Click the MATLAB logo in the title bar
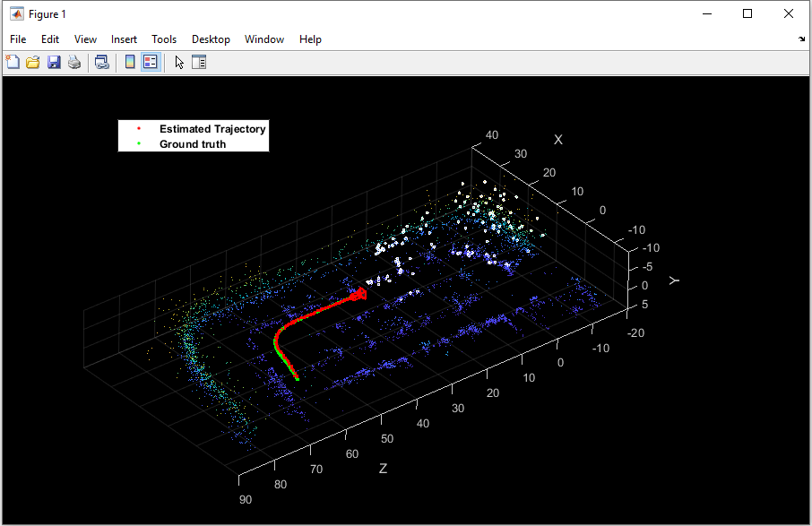 click(x=16, y=14)
